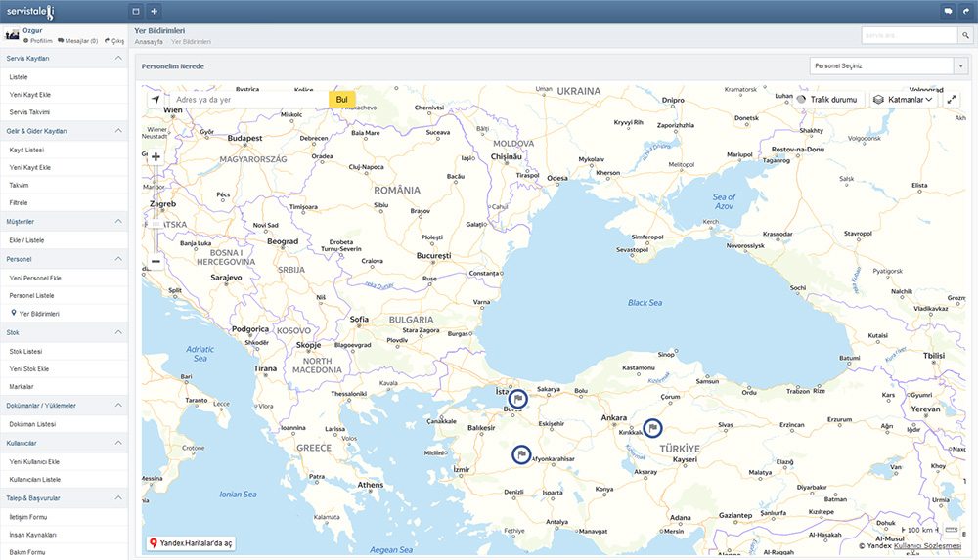
Task: Zoom out the map with minus button
Action: click(156, 261)
